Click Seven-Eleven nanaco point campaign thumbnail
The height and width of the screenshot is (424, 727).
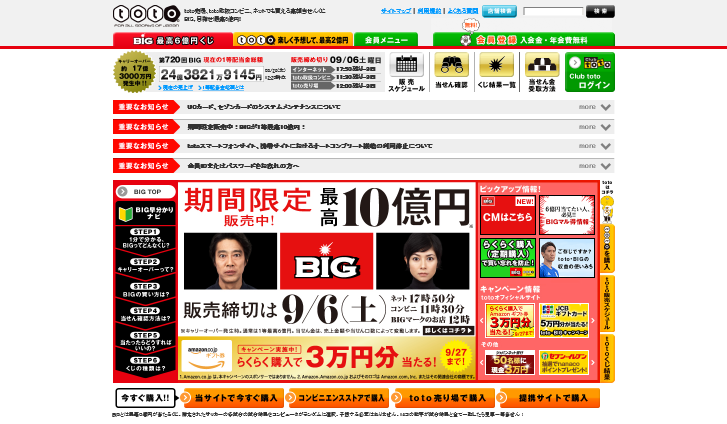point(564,362)
